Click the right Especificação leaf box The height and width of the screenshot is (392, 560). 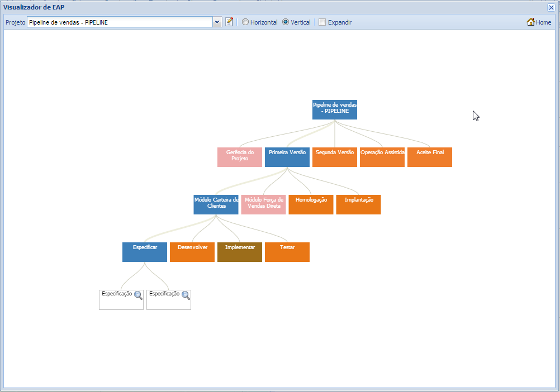[169, 300]
